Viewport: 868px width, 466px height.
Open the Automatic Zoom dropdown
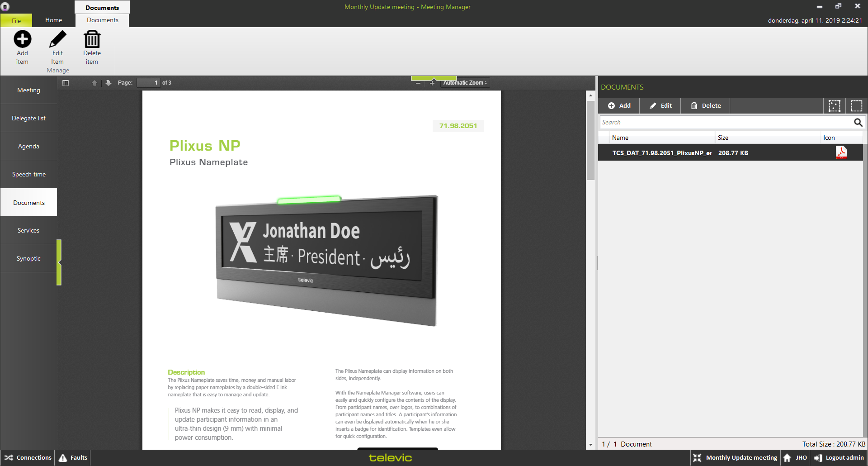coord(465,83)
